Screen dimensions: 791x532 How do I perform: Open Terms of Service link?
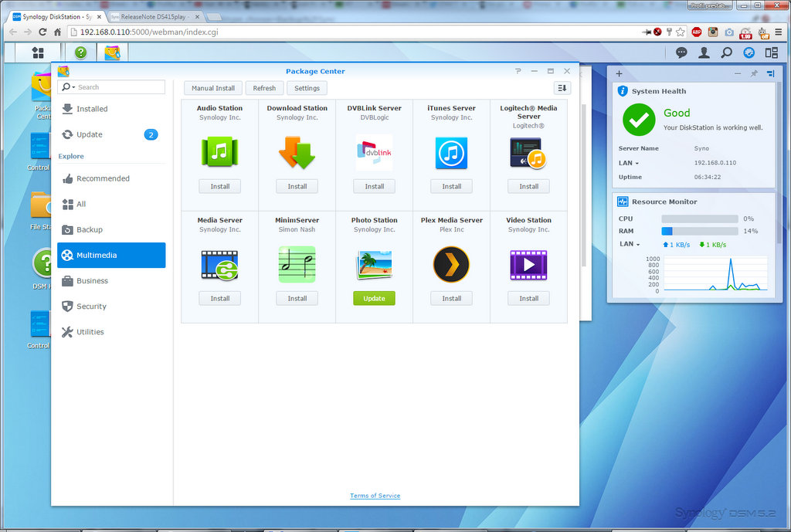(375, 496)
